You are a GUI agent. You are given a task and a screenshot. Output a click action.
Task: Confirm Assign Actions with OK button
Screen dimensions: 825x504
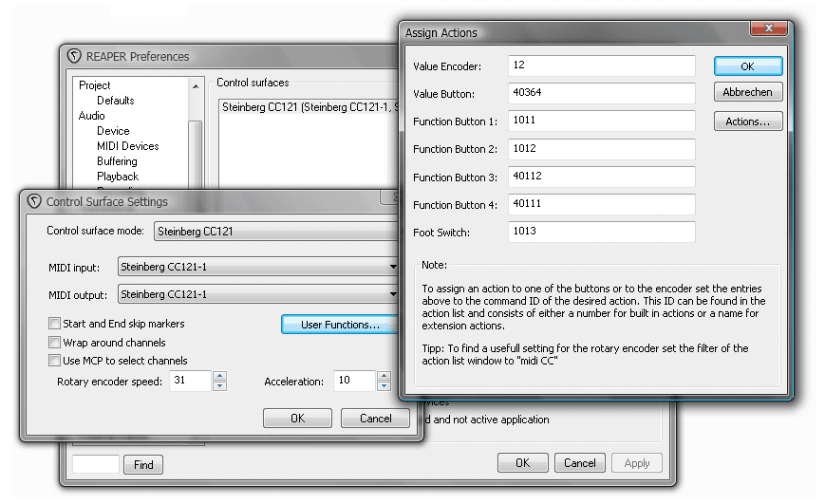(748, 66)
